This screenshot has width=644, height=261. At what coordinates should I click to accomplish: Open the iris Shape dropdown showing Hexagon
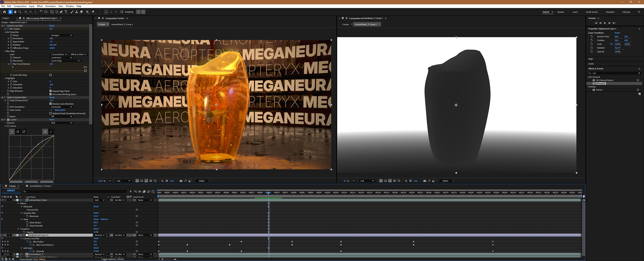(x=61, y=35)
